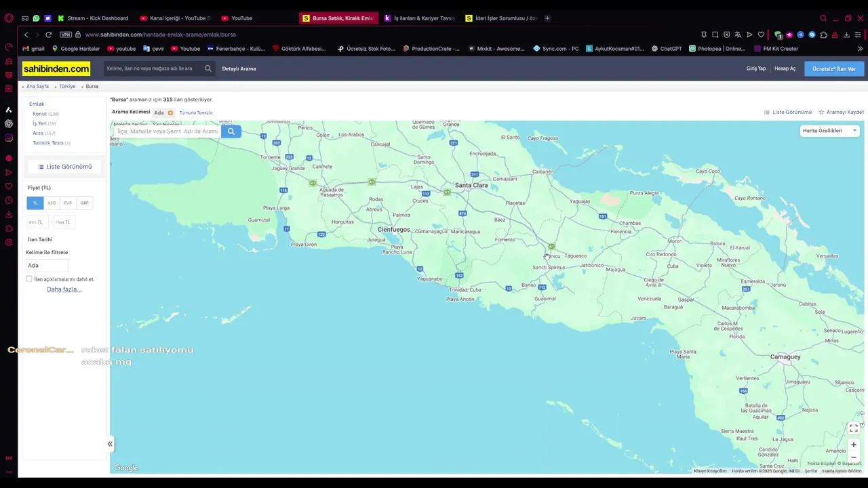Click the toolbar snapshot capture icon
868x488 pixels.
(715, 35)
